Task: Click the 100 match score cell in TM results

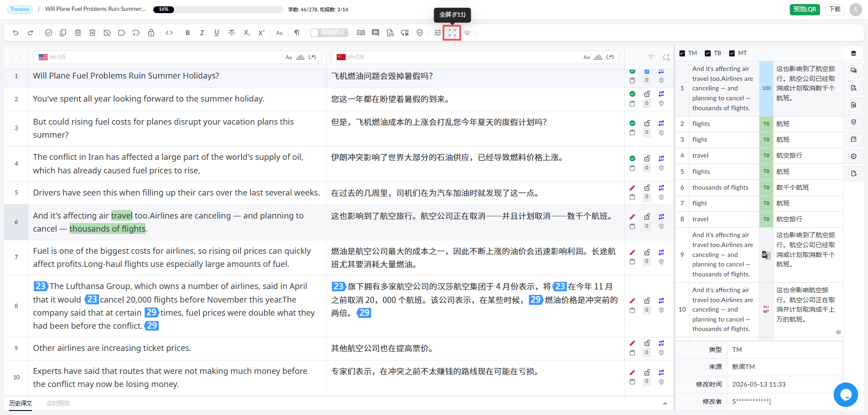Action: (766, 89)
